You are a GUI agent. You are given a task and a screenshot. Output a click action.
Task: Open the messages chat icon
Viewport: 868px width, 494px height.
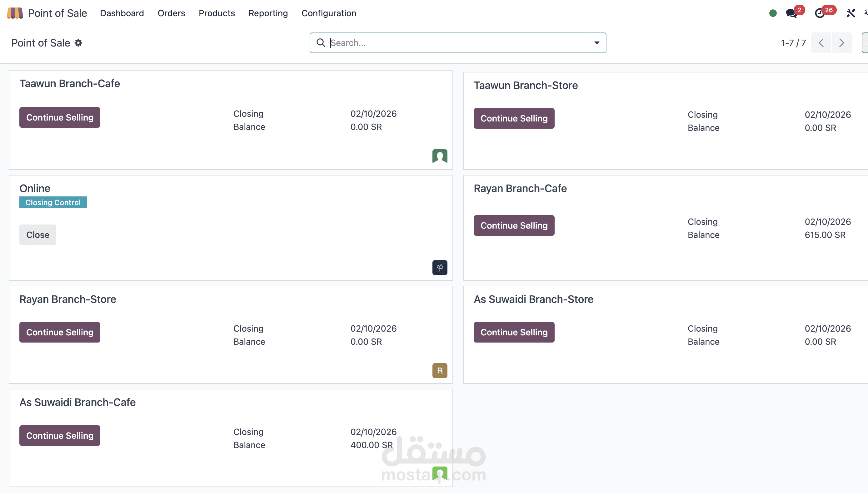[x=791, y=13]
